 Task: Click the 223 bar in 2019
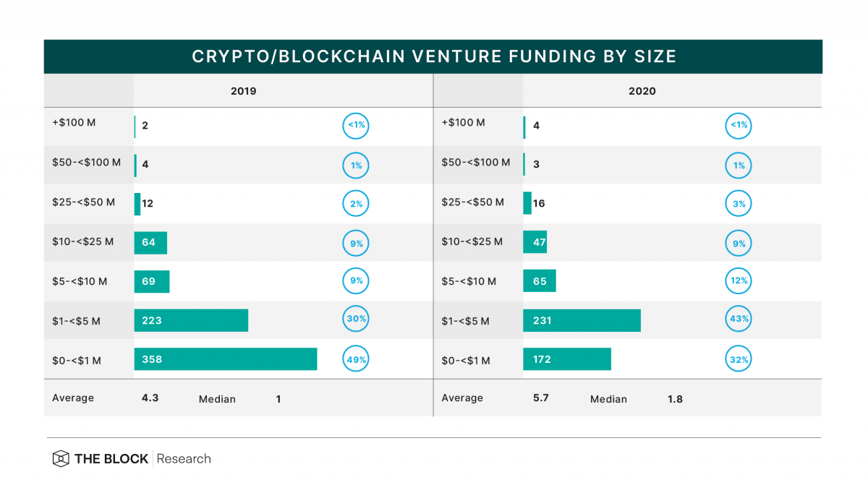point(191,320)
